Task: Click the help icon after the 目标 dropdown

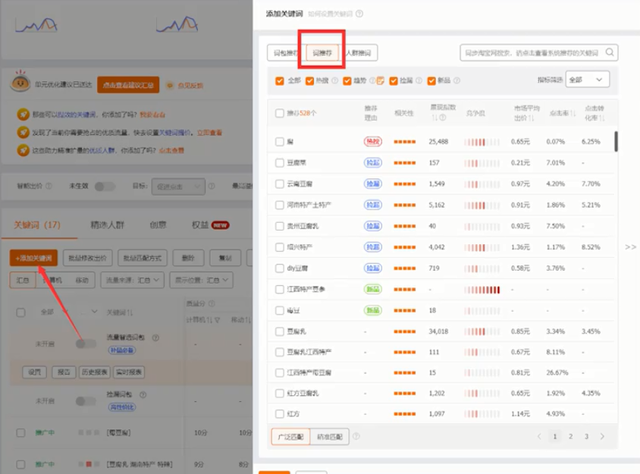Action: [x=211, y=186]
